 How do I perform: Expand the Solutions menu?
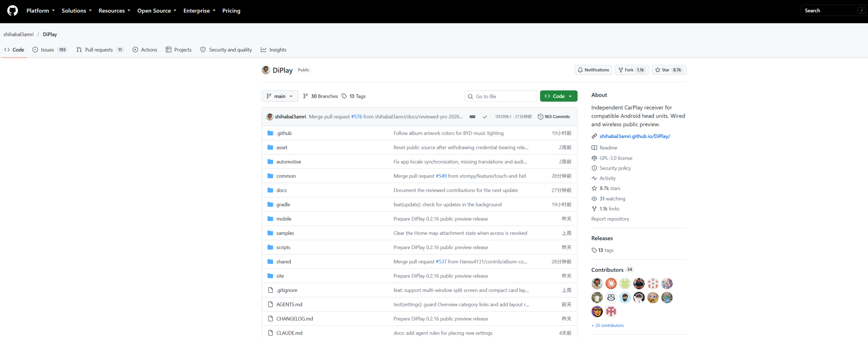(x=77, y=11)
